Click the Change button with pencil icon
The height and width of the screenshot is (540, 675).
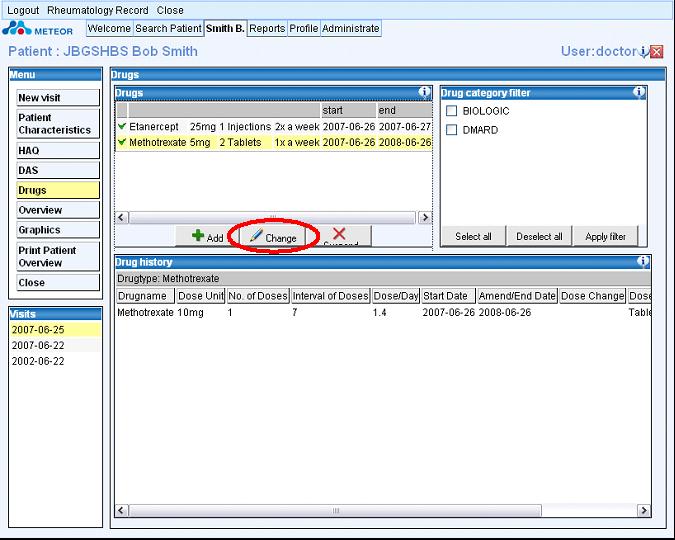pos(273,236)
